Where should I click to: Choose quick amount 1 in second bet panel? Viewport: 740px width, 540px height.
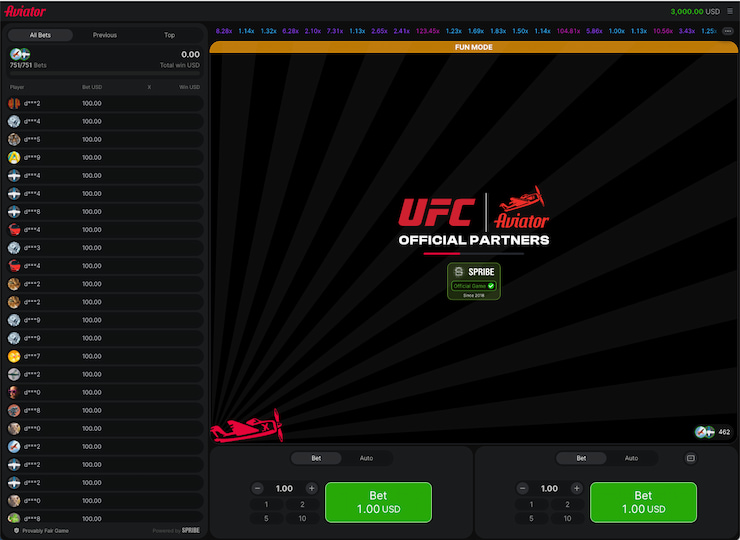coord(531,505)
